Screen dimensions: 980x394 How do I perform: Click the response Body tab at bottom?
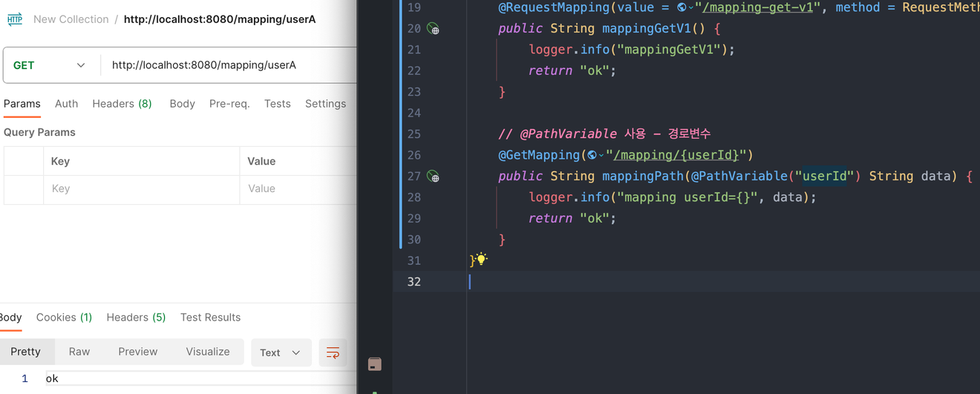(x=10, y=318)
